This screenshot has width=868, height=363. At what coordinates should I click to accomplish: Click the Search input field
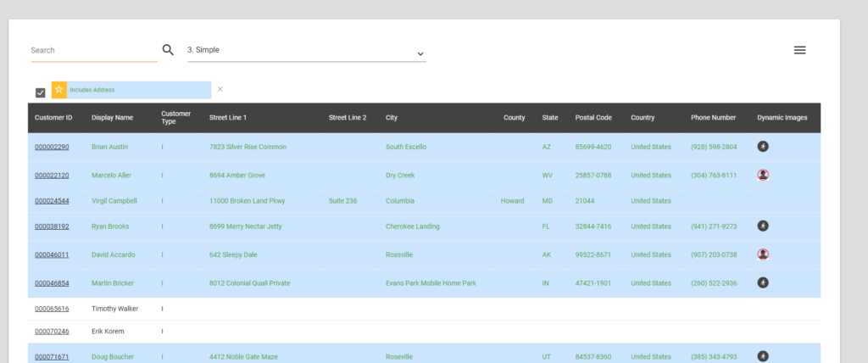(x=94, y=50)
